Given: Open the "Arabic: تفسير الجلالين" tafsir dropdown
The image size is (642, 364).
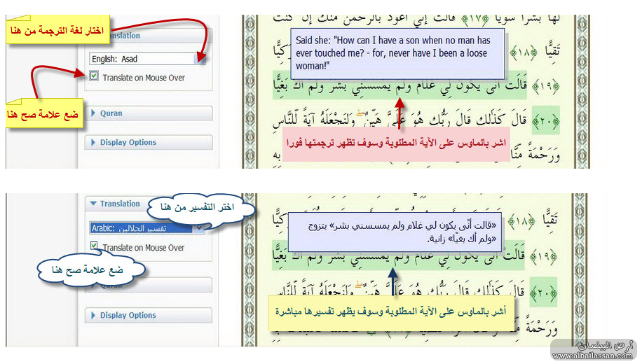Looking at the screenshot, I should 199,228.
